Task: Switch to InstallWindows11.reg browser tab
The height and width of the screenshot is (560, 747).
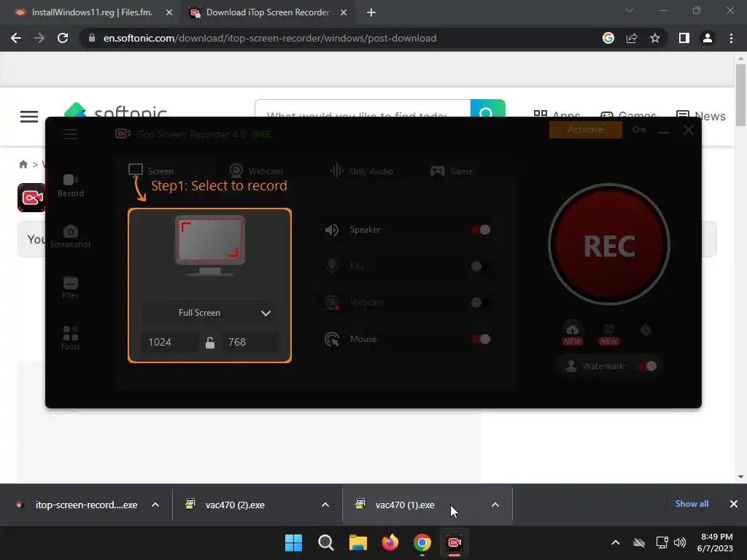Action: coord(91,12)
